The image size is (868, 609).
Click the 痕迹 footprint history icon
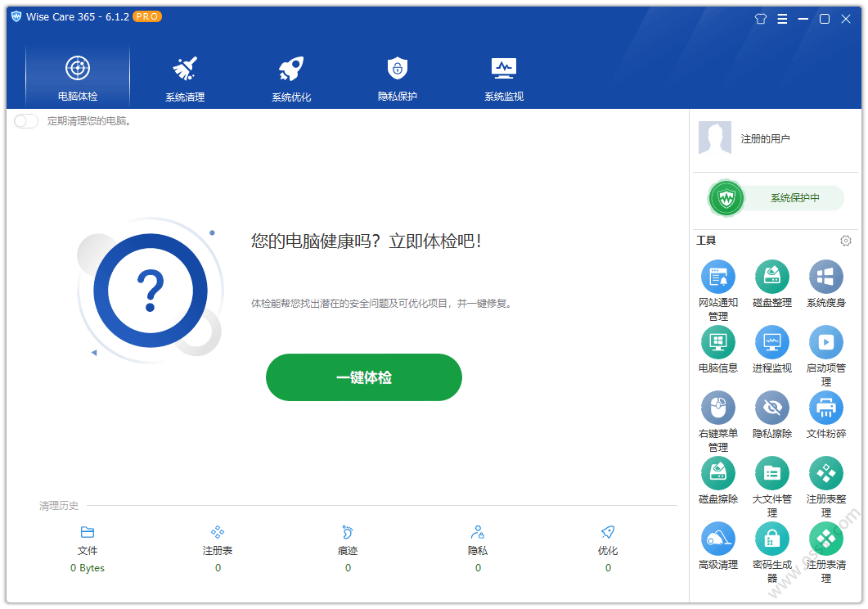click(347, 532)
